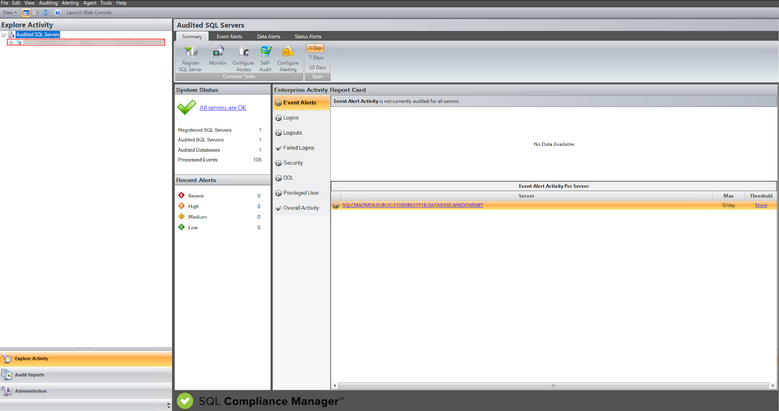Select Event Alerts in report card

click(x=301, y=102)
